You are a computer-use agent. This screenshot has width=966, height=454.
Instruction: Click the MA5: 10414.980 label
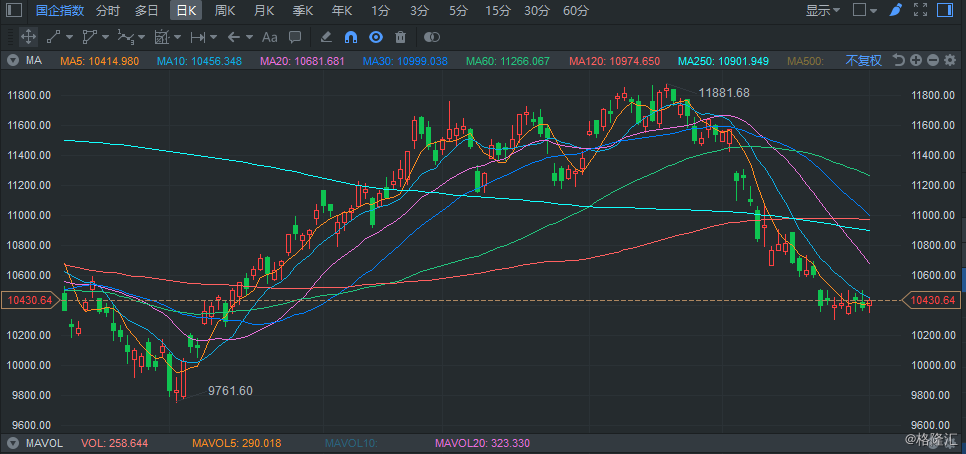coord(99,61)
